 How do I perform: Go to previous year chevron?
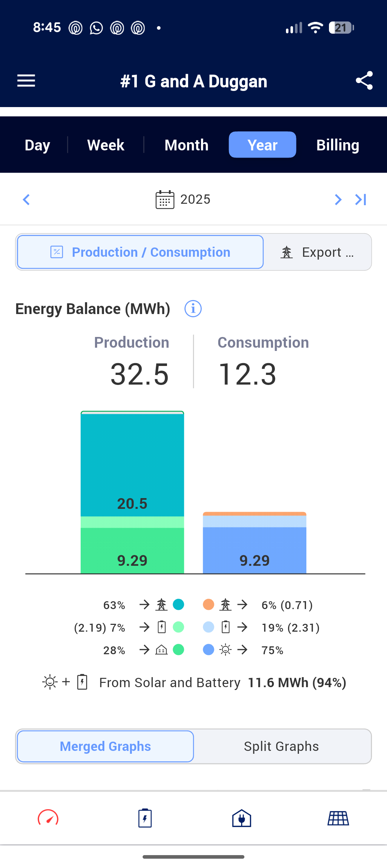(x=26, y=199)
